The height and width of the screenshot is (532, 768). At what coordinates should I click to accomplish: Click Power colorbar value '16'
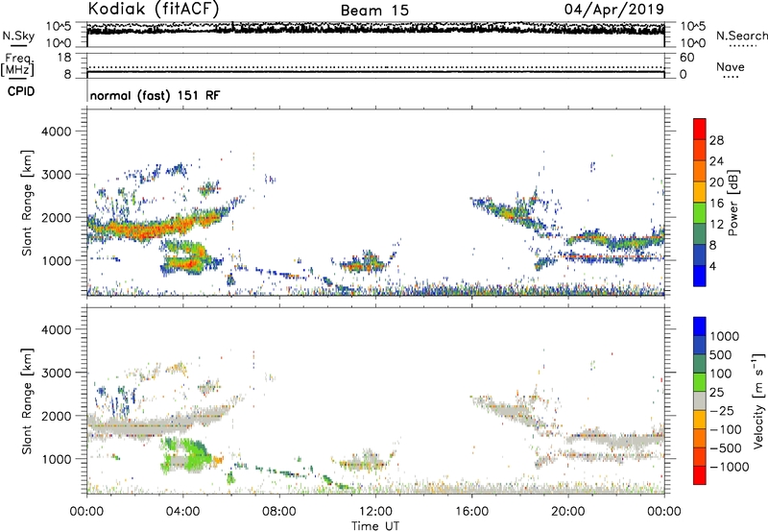tap(716, 204)
